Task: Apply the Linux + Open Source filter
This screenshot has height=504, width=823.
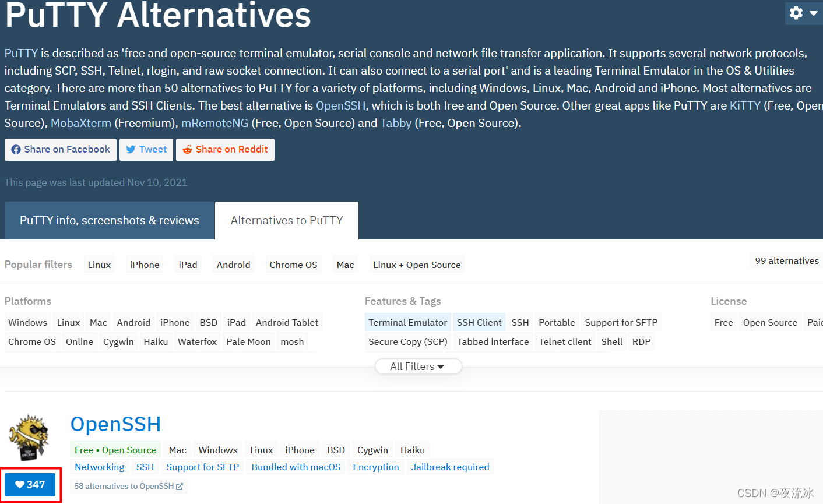Action: (x=417, y=265)
